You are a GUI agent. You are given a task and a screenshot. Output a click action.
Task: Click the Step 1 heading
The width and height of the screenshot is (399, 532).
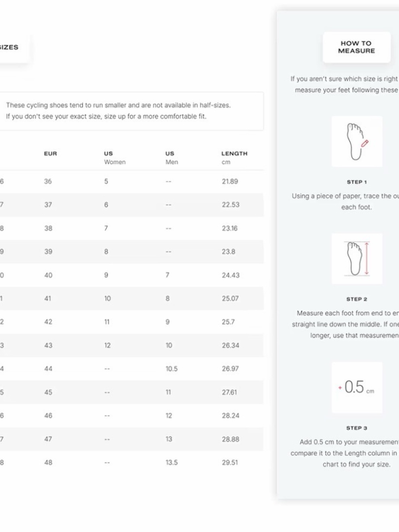[x=357, y=182]
